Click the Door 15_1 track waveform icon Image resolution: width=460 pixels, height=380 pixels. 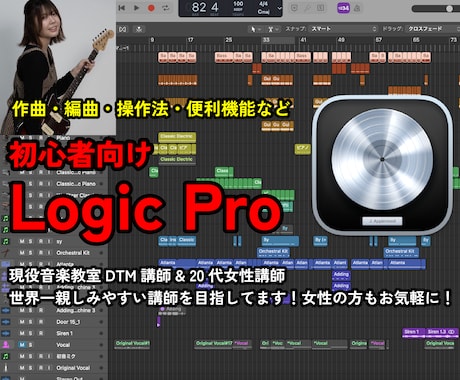(x=5, y=322)
